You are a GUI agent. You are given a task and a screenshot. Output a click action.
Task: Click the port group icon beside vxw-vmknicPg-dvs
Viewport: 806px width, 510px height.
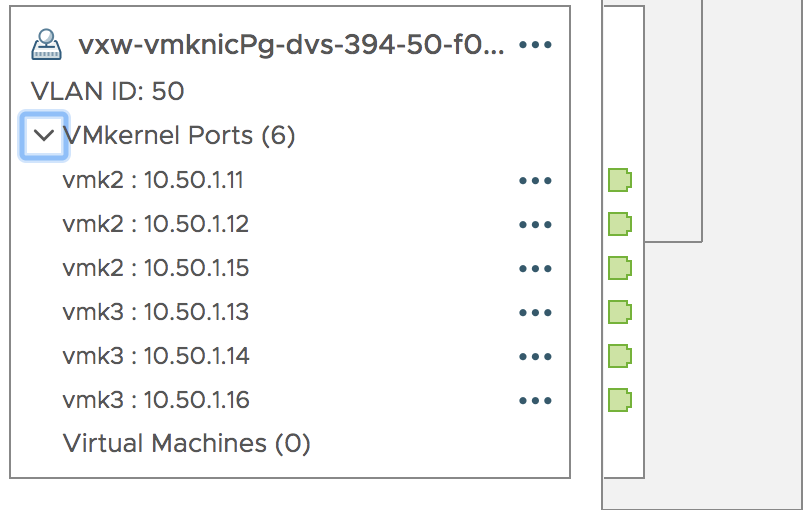[x=46, y=45]
